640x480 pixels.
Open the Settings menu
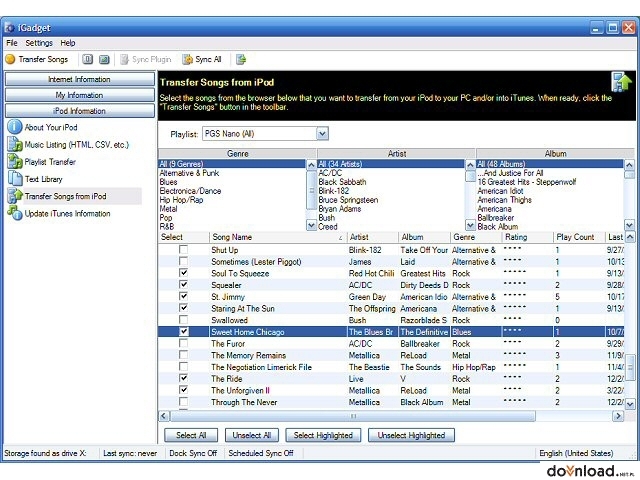coord(39,43)
